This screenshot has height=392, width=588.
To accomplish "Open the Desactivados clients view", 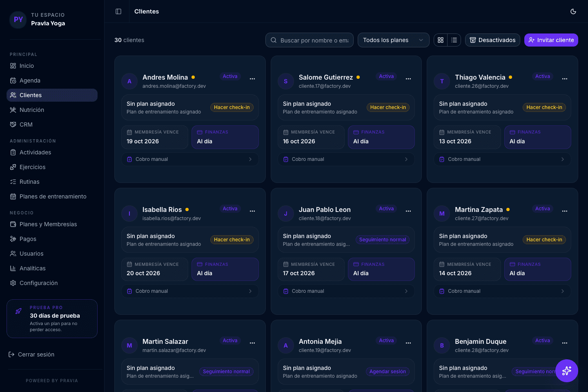I will coord(492,40).
